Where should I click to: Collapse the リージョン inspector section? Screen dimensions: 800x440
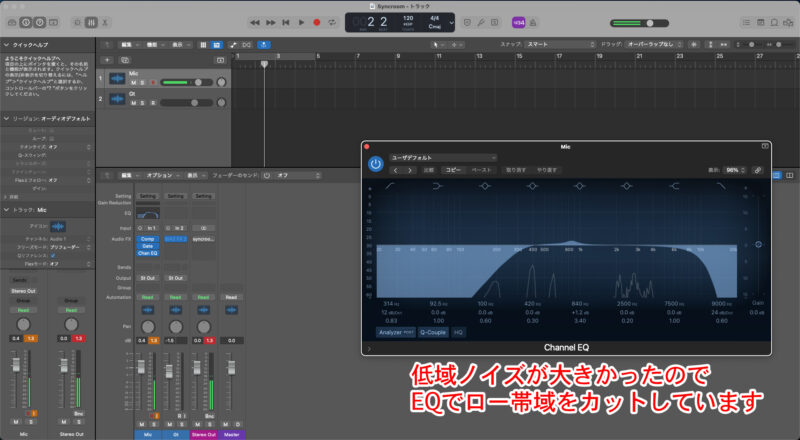[6, 118]
